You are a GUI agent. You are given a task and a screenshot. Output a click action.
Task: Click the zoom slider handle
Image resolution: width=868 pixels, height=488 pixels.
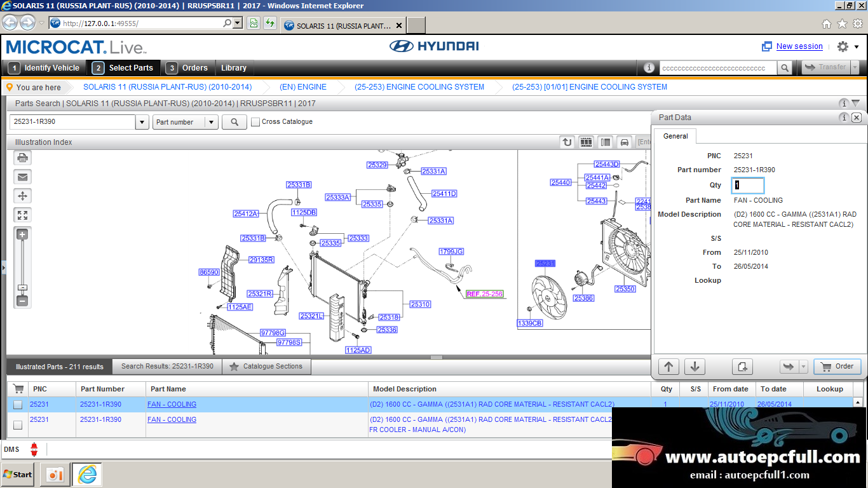(22, 288)
